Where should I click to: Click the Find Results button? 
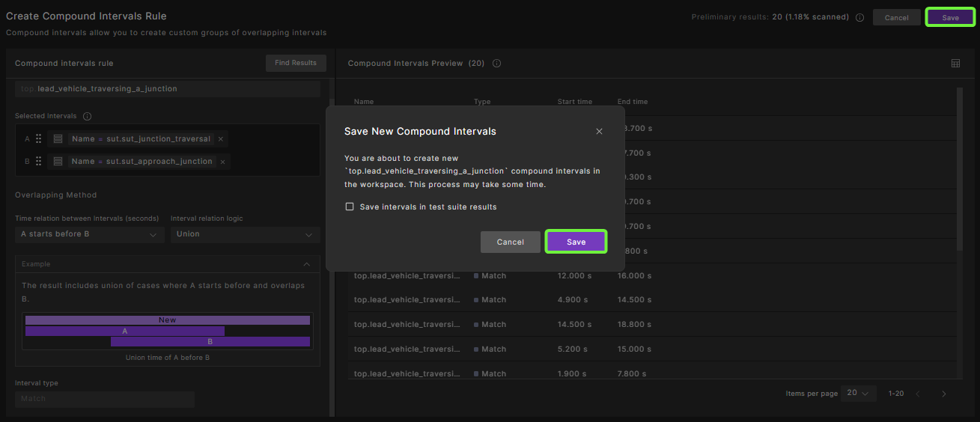pos(296,64)
